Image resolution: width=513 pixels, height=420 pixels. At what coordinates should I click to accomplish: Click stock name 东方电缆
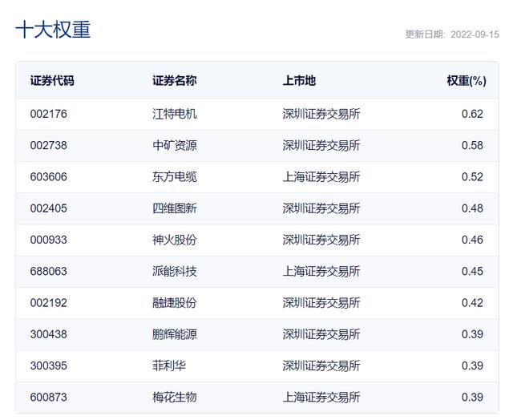[x=175, y=176]
